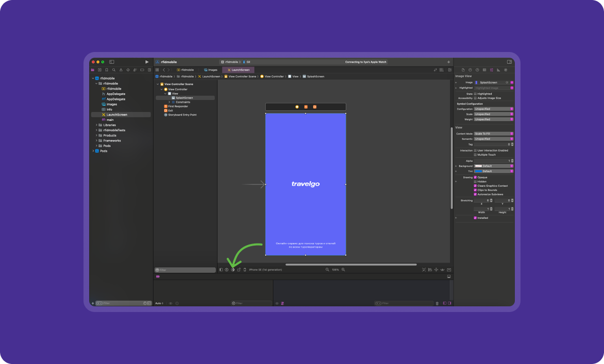Check the Hidden drawing checkbox
This screenshot has height=364, width=604.
pyautogui.click(x=475, y=182)
